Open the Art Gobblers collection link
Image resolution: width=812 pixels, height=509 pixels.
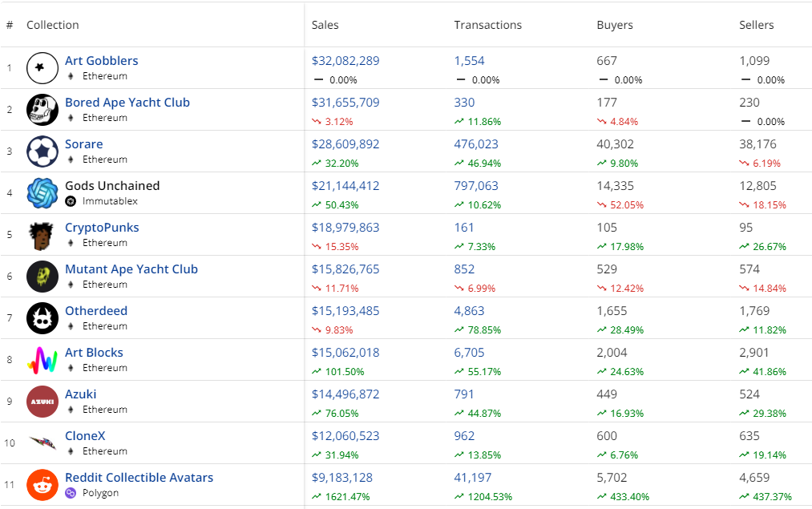pyautogui.click(x=101, y=61)
